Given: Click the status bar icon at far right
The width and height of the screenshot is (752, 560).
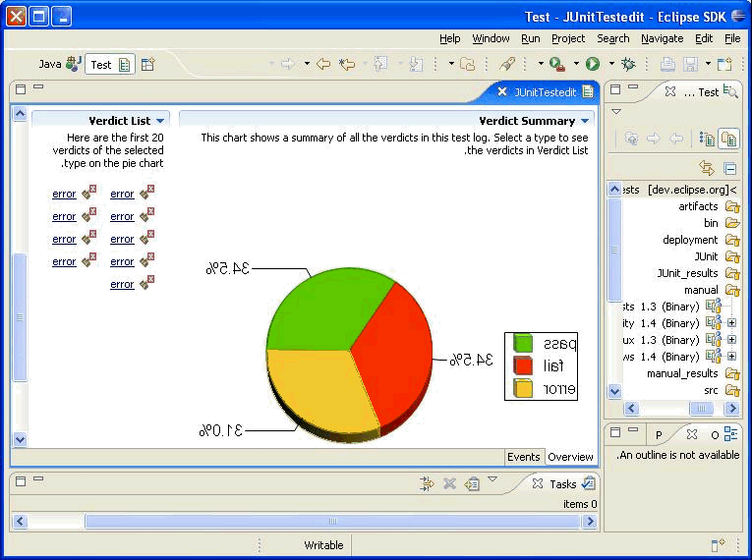Looking at the screenshot, I should click(718, 545).
